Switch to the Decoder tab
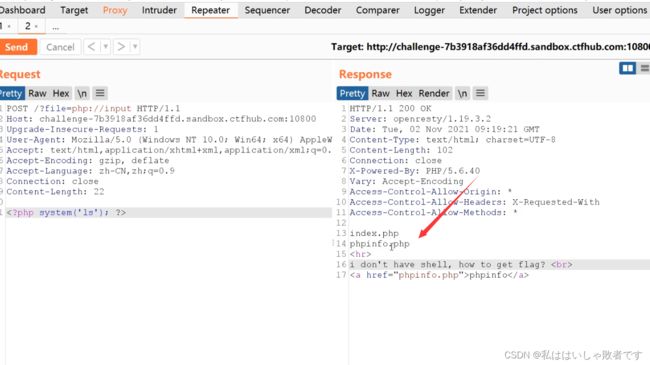 (323, 10)
